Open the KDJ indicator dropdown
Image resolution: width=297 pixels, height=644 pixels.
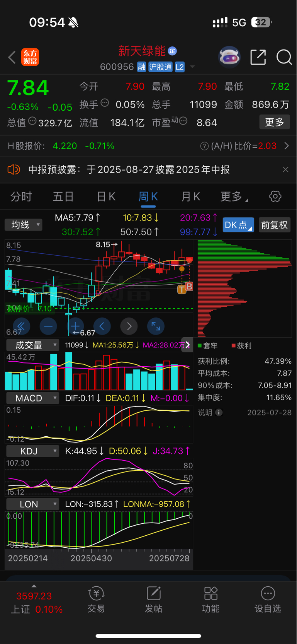click(x=32, y=451)
